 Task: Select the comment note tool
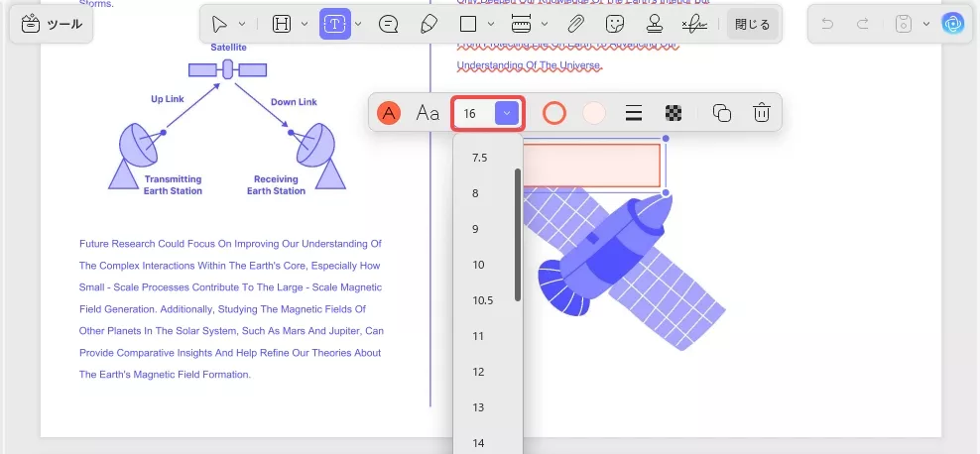[x=388, y=25]
